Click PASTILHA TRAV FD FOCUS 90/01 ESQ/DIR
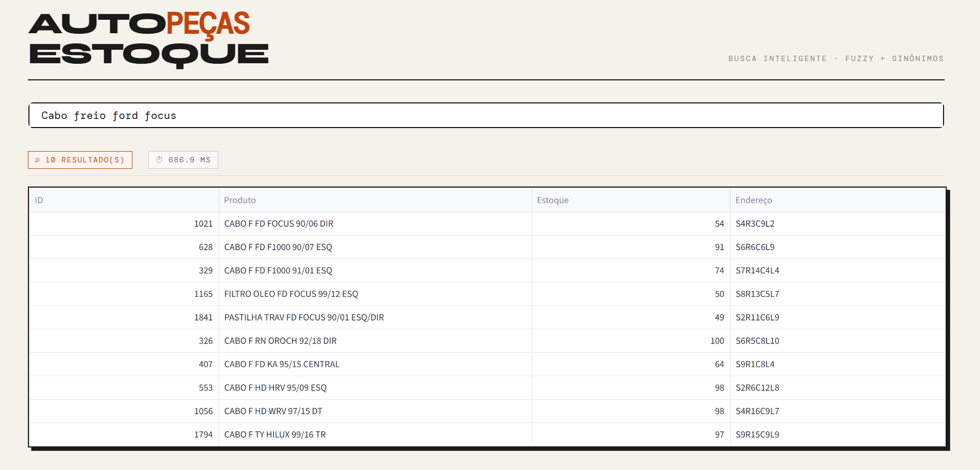 coord(304,318)
